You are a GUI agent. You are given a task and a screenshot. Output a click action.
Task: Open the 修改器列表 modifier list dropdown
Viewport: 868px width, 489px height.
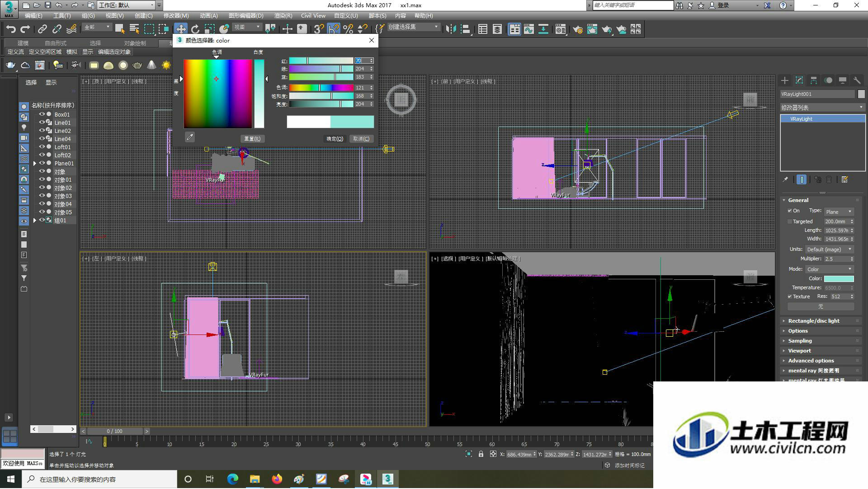(822, 108)
